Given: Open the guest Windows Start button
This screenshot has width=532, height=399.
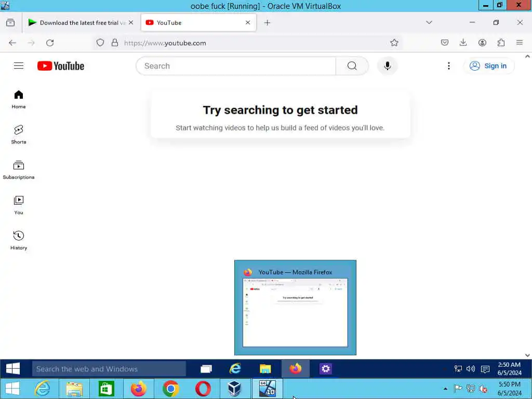Looking at the screenshot, I should [13, 368].
